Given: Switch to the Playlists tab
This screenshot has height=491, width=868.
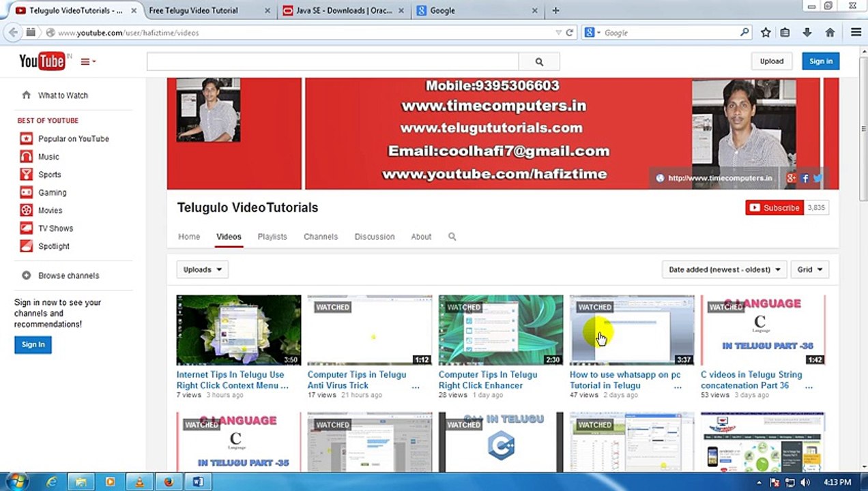Looking at the screenshot, I should click(x=272, y=237).
